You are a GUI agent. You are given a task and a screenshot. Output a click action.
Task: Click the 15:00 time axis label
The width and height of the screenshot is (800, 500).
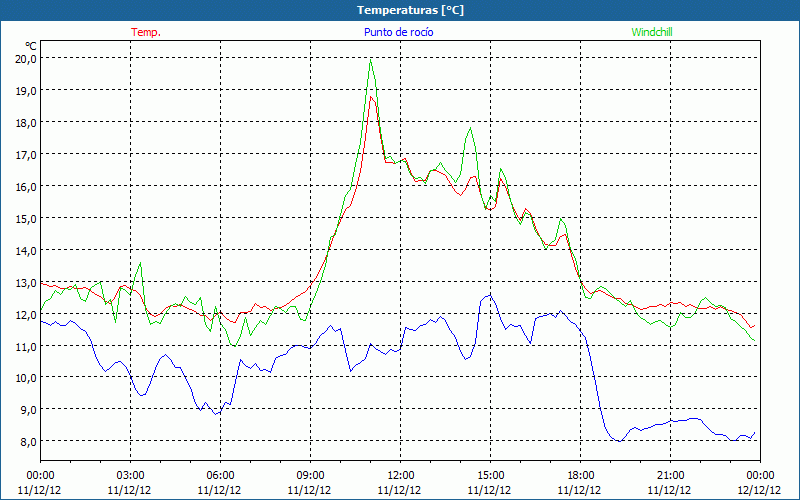[490, 476]
